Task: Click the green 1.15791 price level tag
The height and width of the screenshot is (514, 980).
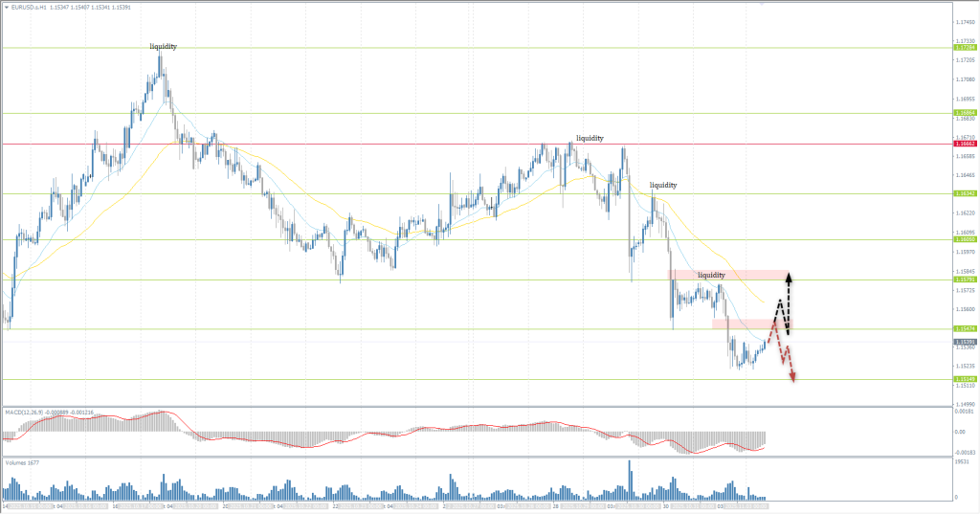Action: tap(964, 279)
